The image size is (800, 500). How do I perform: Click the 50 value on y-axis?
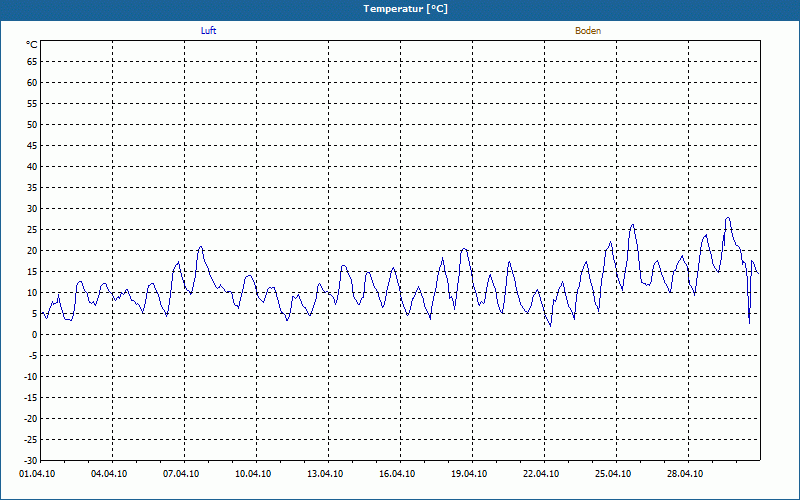point(32,124)
